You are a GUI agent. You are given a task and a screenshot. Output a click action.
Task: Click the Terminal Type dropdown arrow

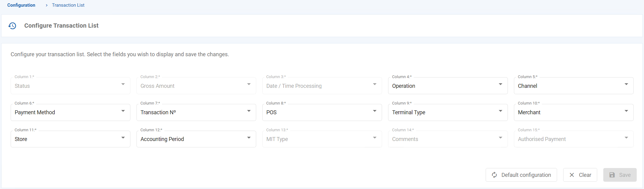pos(500,111)
